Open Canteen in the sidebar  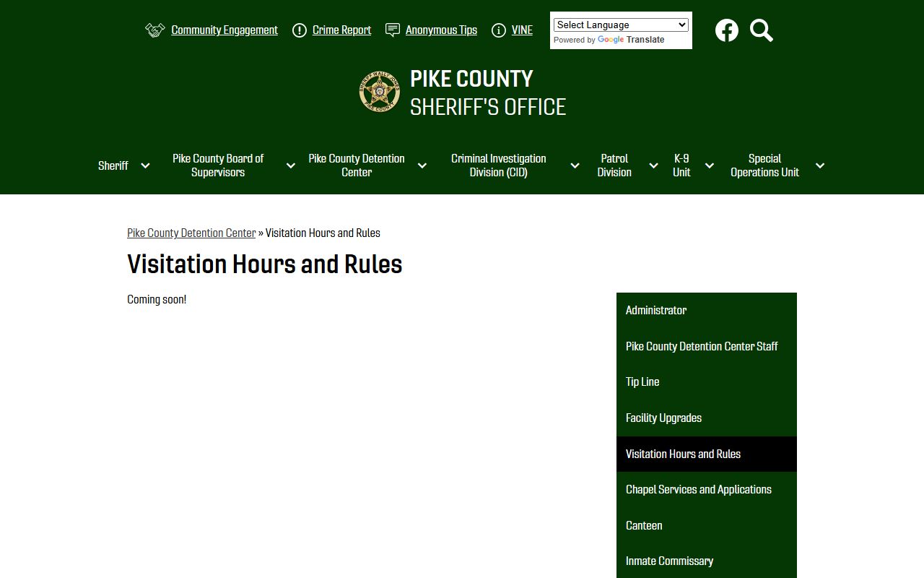(x=707, y=525)
